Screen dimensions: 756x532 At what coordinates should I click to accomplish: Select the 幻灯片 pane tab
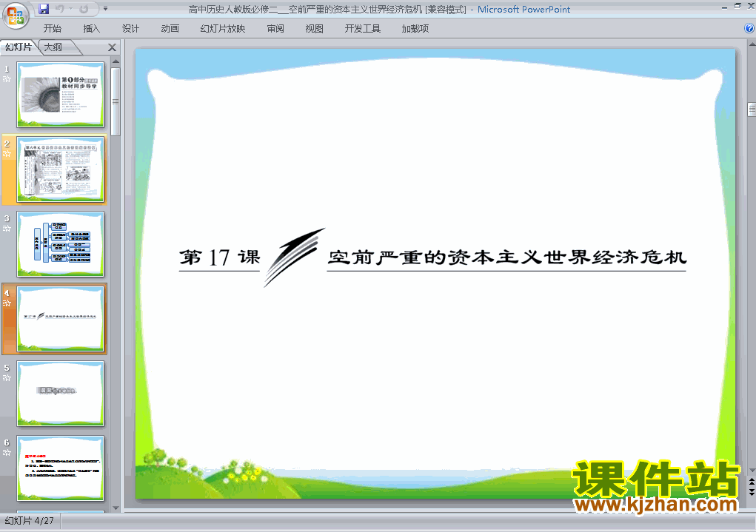[19, 47]
